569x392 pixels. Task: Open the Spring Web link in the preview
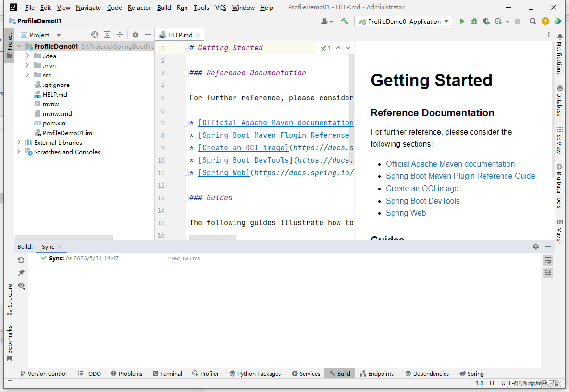tap(406, 213)
